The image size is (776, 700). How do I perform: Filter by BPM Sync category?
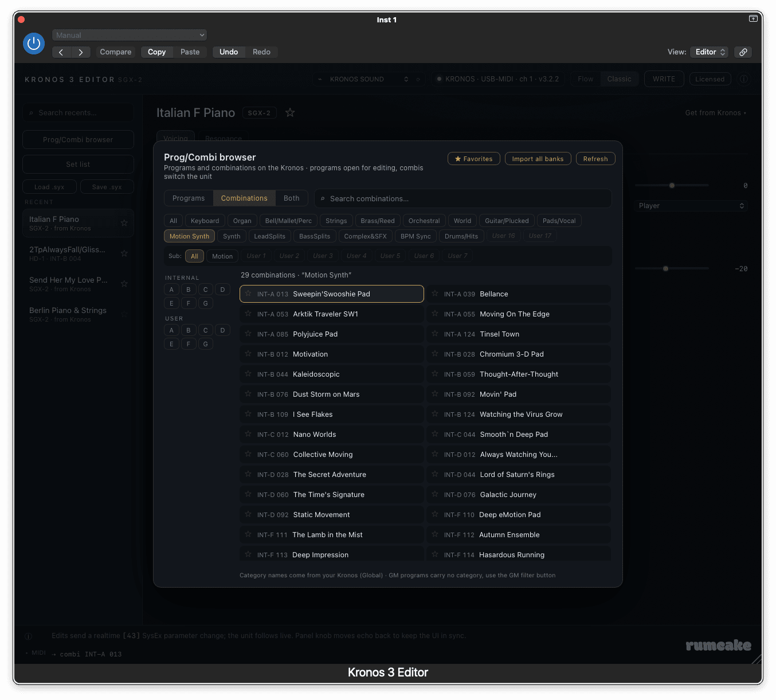(416, 236)
